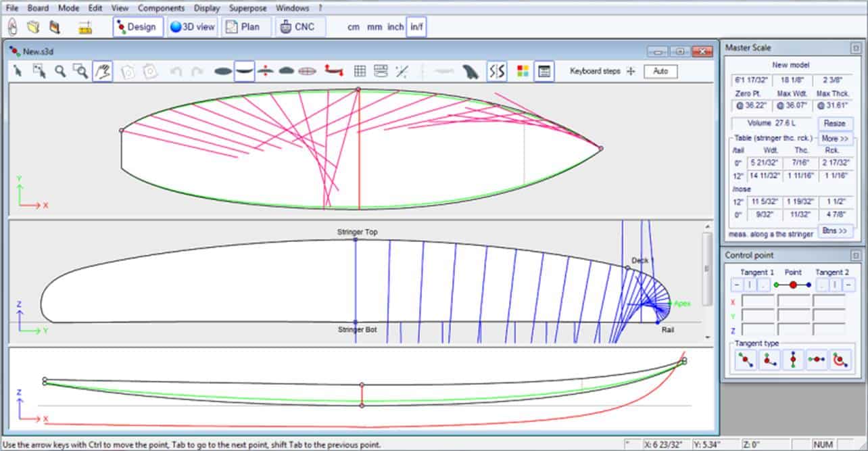Expand More >> in Master Scale

click(x=834, y=138)
